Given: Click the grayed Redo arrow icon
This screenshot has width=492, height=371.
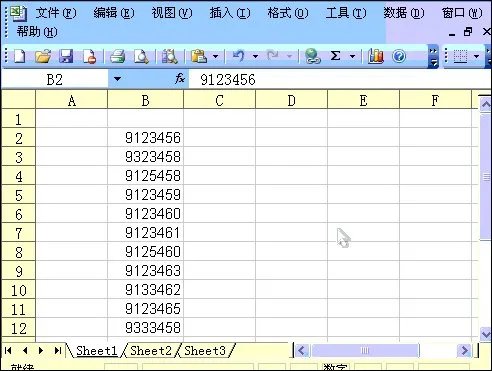Looking at the screenshot, I should coord(273,55).
